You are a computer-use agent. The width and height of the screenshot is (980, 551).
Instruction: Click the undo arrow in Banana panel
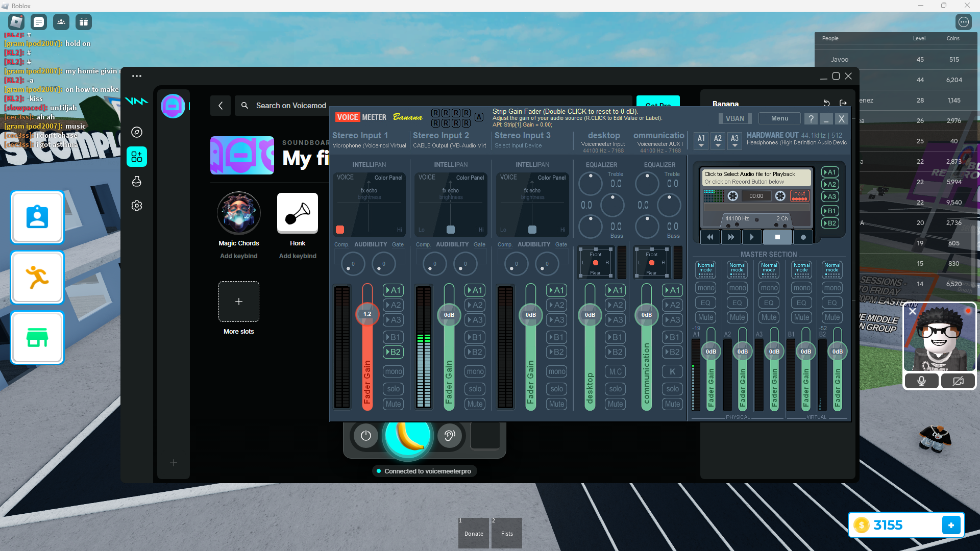827,104
